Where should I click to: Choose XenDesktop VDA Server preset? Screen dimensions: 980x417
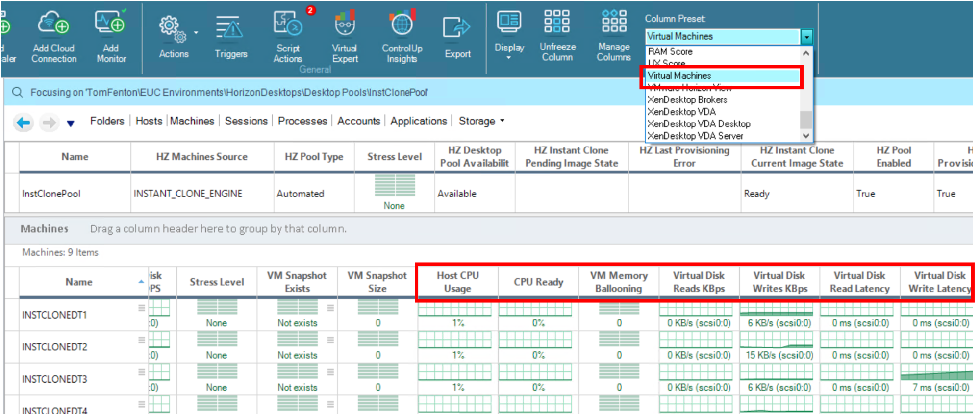[x=695, y=136]
